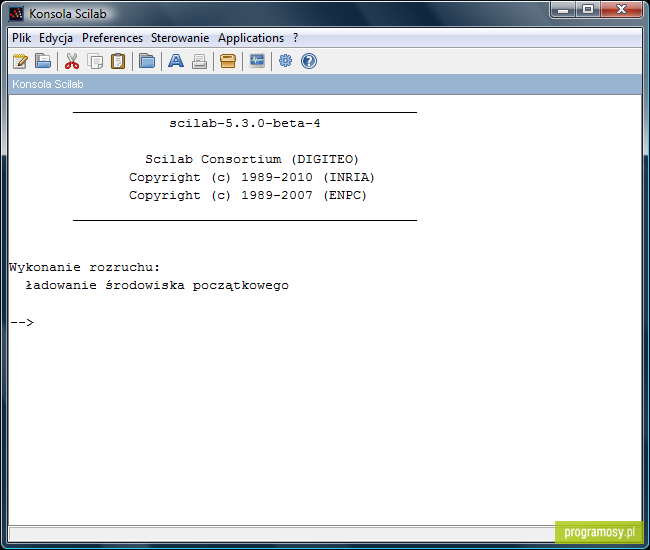The height and width of the screenshot is (550, 650).
Task: Open the Applications menu
Action: [251, 38]
